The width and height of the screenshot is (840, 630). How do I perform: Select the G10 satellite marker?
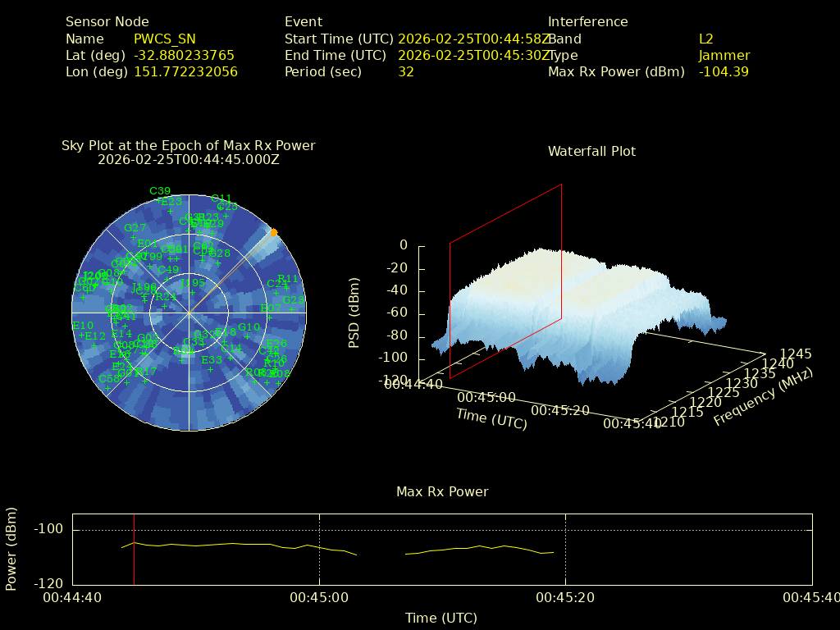(x=249, y=328)
